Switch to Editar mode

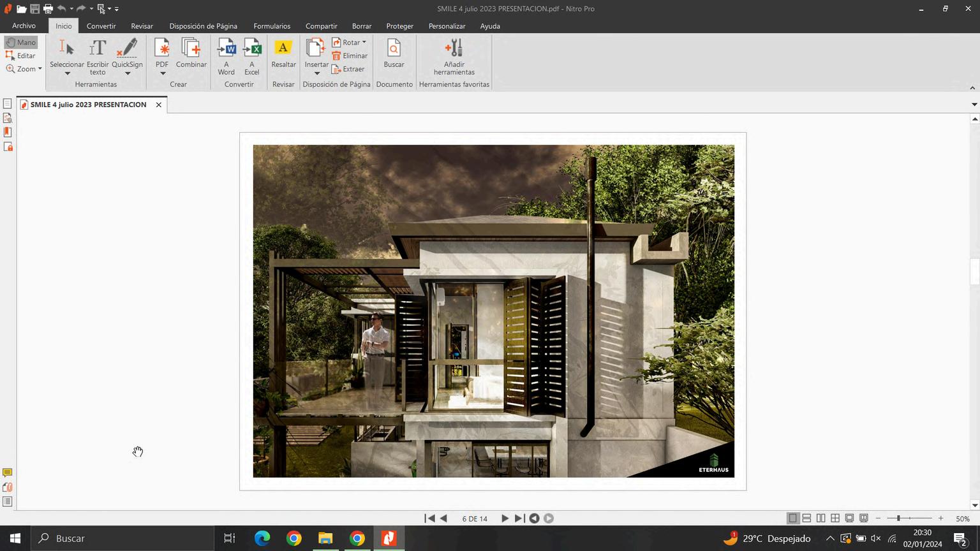21,55
